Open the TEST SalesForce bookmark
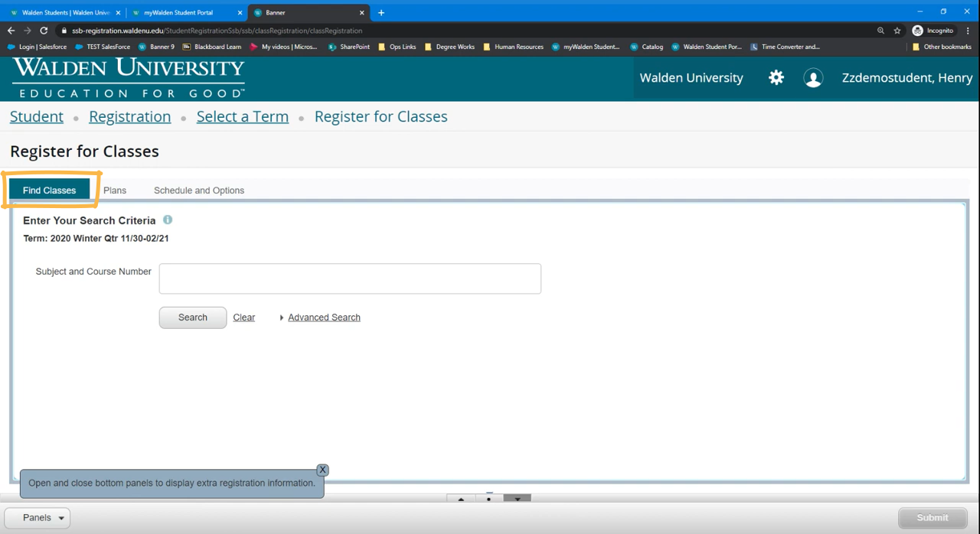980x534 pixels. (x=103, y=47)
